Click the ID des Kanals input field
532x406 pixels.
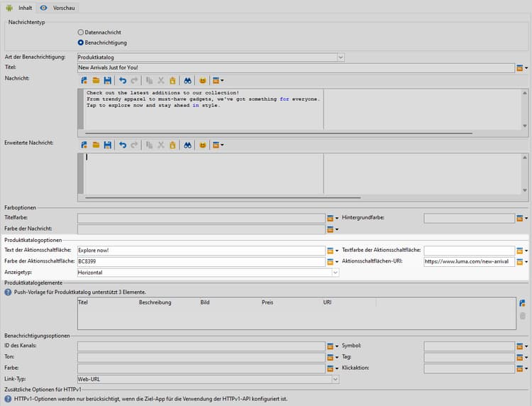201,346
